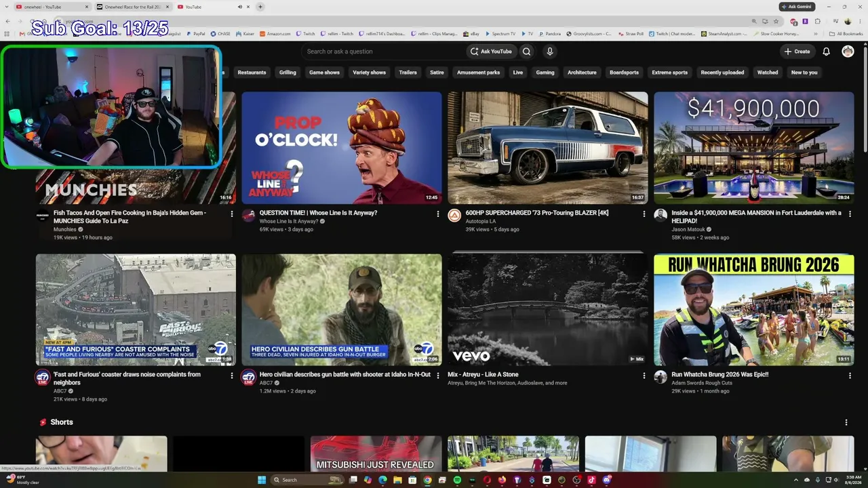Open the Adam Swords Rough Cuts channel avatar
The image size is (868, 488).
pyautogui.click(x=660, y=377)
